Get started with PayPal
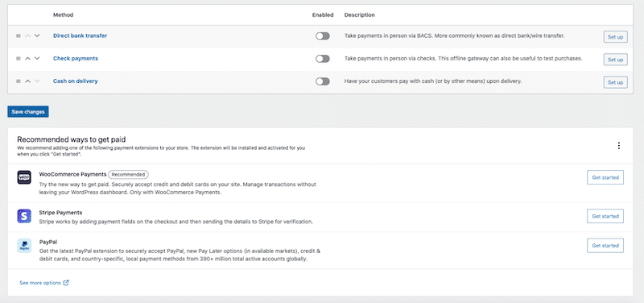This screenshot has width=644, height=303. (605, 246)
